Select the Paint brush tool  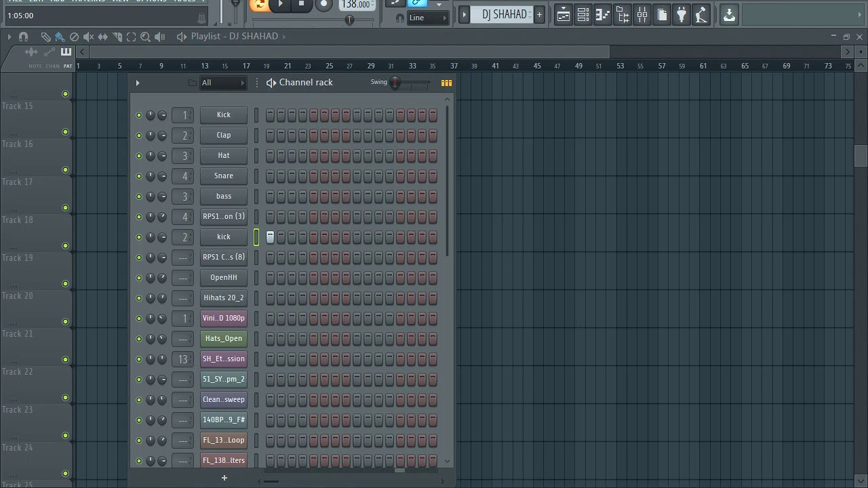[60, 37]
